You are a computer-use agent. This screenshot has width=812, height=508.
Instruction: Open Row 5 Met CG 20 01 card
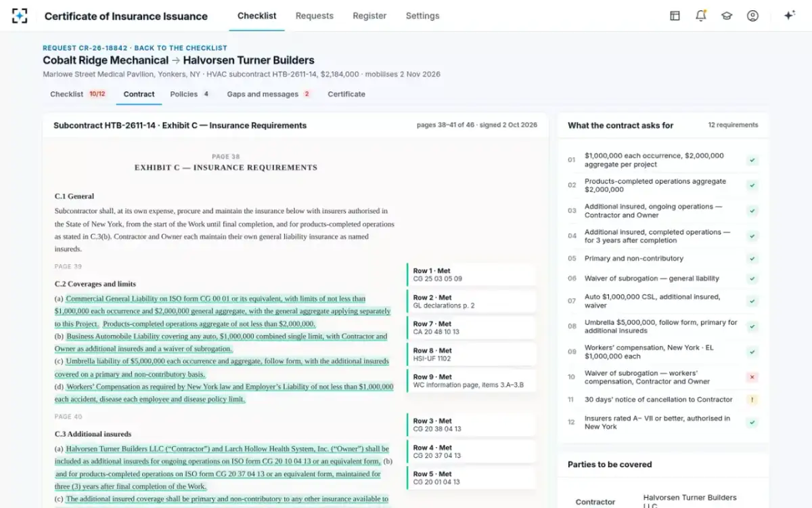tap(471, 478)
